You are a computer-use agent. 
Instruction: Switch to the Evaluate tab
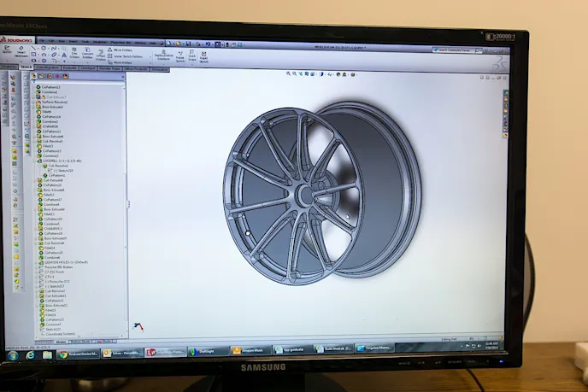coord(69,67)
